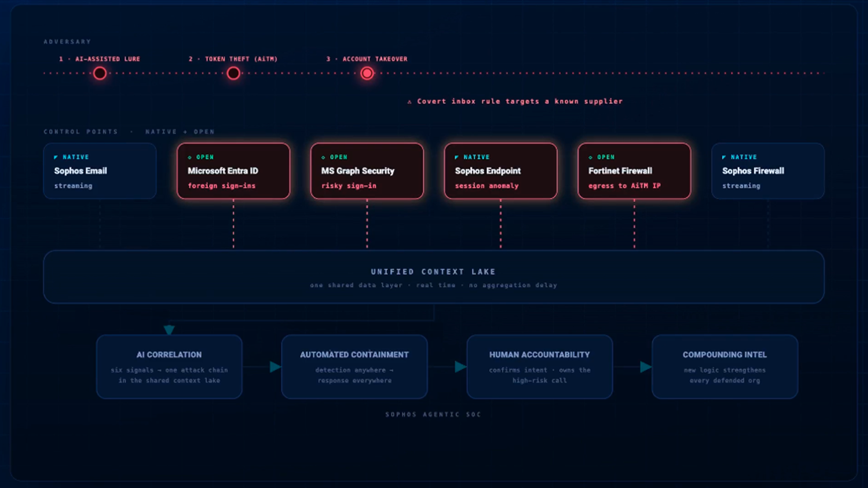Open the Fortinet Firewall card

634,171
